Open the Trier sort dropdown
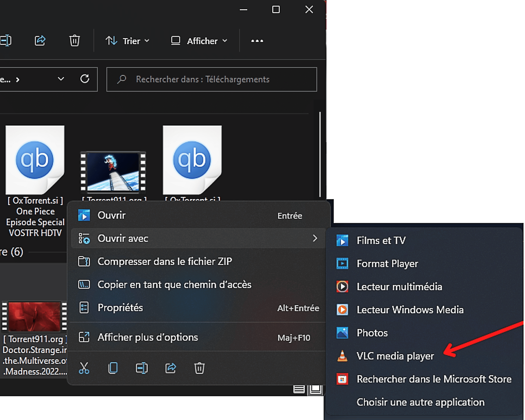This screenshot has height=420, width=525. (128, 41)
